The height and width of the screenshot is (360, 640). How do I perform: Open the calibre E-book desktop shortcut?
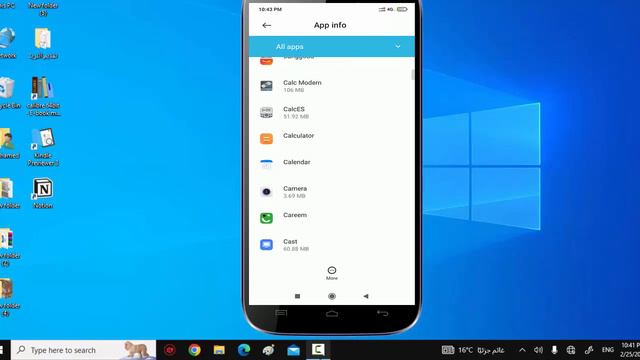pos(43,96)
